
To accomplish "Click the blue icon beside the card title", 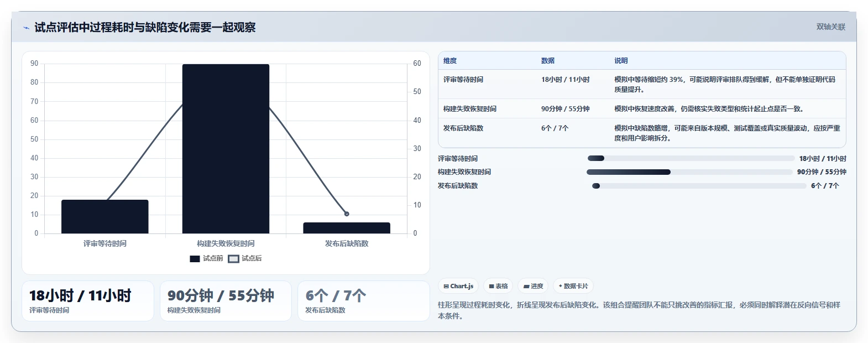I will coord(26,28).
